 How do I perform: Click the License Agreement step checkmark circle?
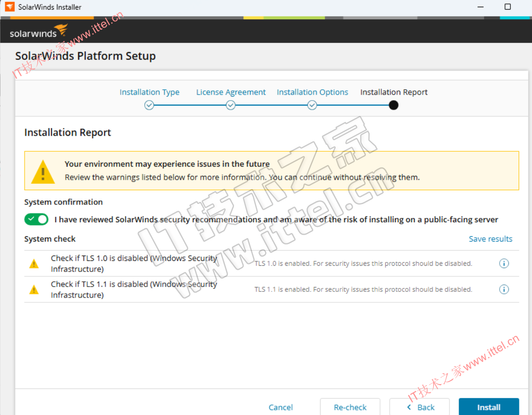coord(231,105)
